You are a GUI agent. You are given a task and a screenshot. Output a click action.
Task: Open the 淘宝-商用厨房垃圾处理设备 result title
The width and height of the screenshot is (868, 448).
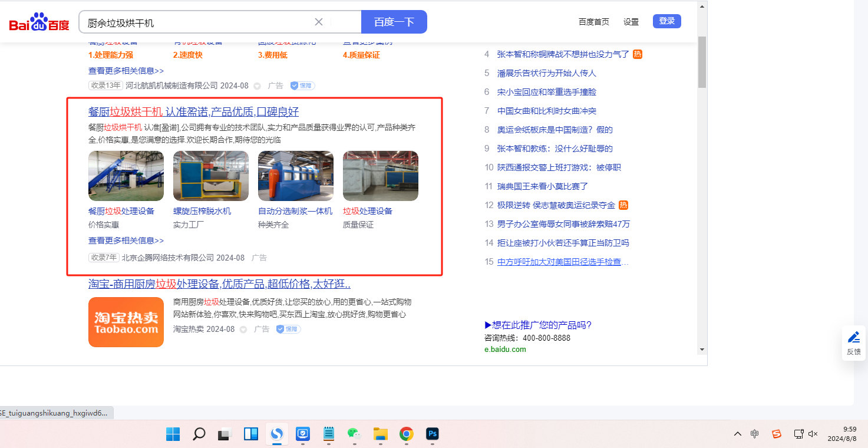coord(219,284)
